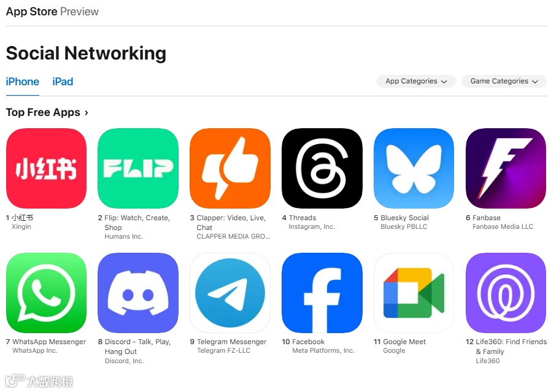The width and height of the screenshot is (559, 392).
Task: Open the Discord app icon
Action: pos(138,293)
